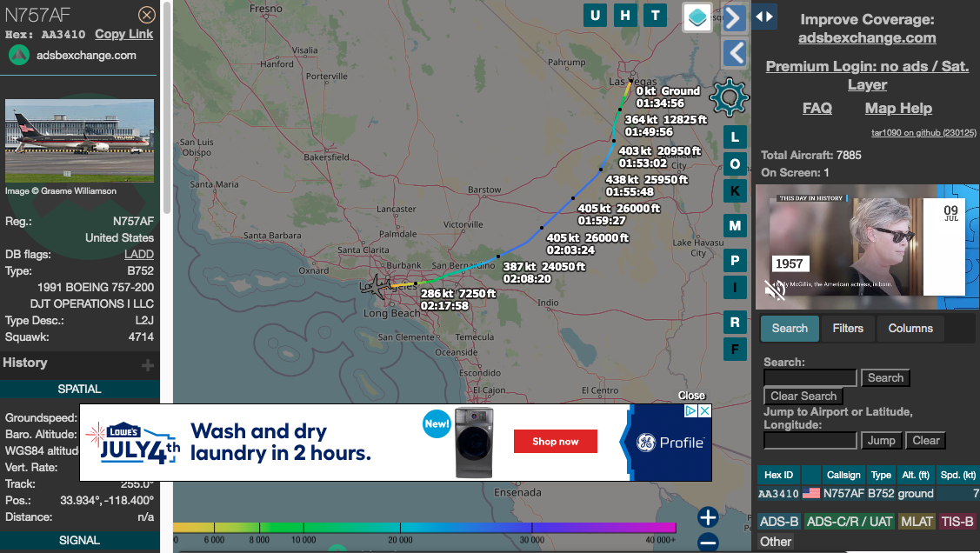Open the AdChoices info icon
980x553 pixels.
[690, 410]
